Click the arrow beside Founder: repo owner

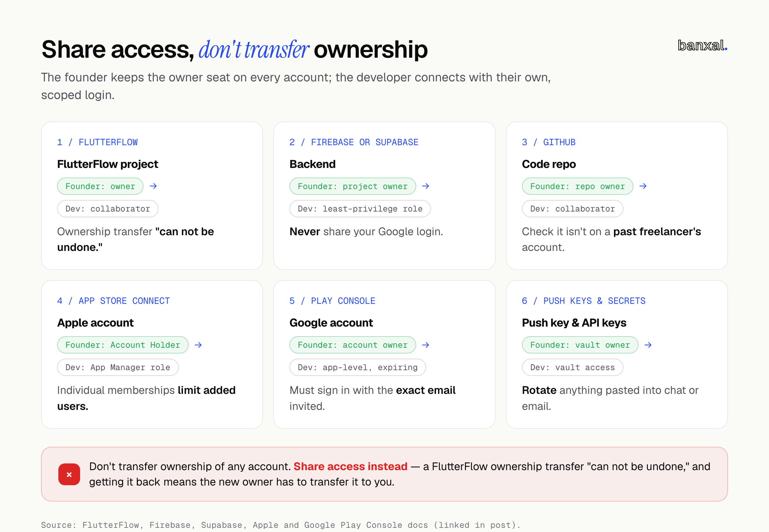pyautogui.click(x=643, y=186)
